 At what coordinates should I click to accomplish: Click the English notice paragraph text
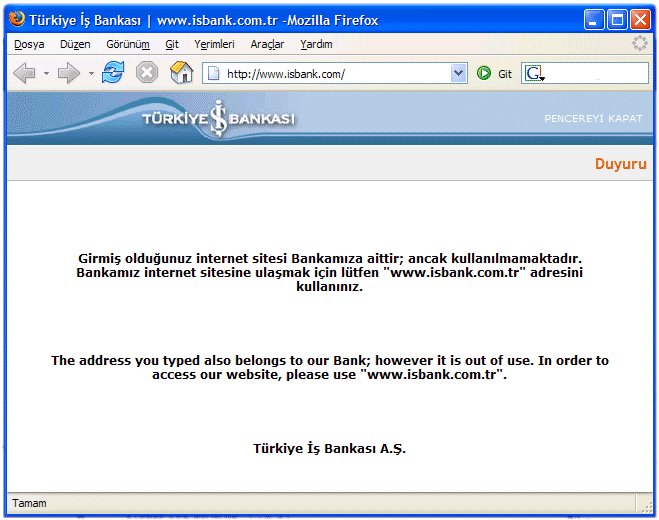pyautogui.click(x=330, y=367)
